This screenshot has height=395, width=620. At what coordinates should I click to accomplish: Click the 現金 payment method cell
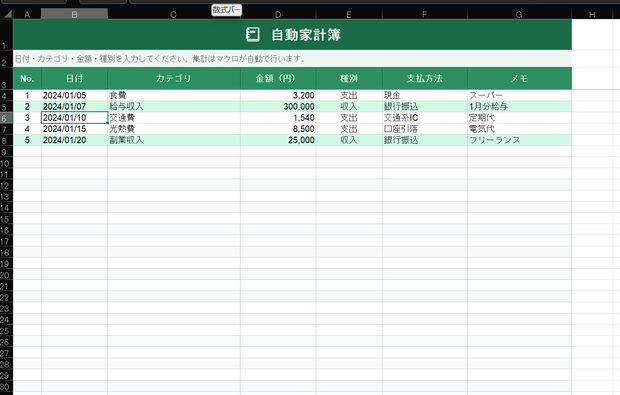424,95
